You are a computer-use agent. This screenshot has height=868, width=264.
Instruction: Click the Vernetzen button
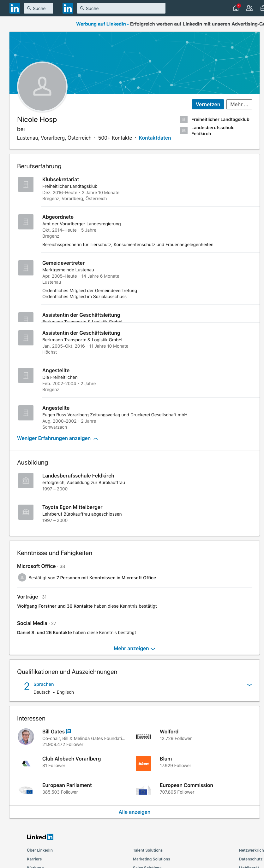pos(207,104)
